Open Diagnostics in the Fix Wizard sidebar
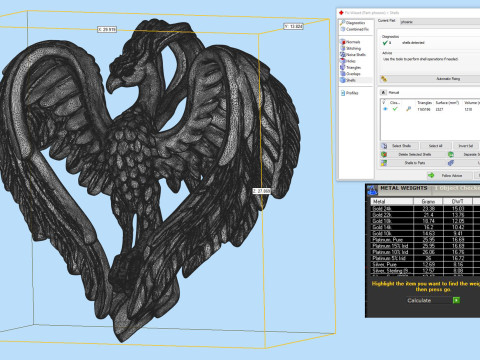The image size is (480, 360). (x=352, y=23)
